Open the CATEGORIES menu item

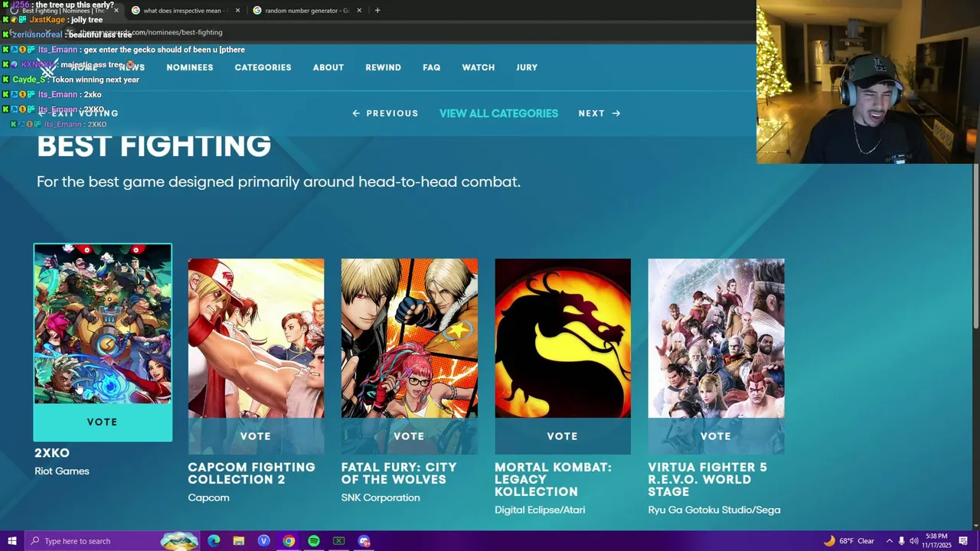point(263,67)
